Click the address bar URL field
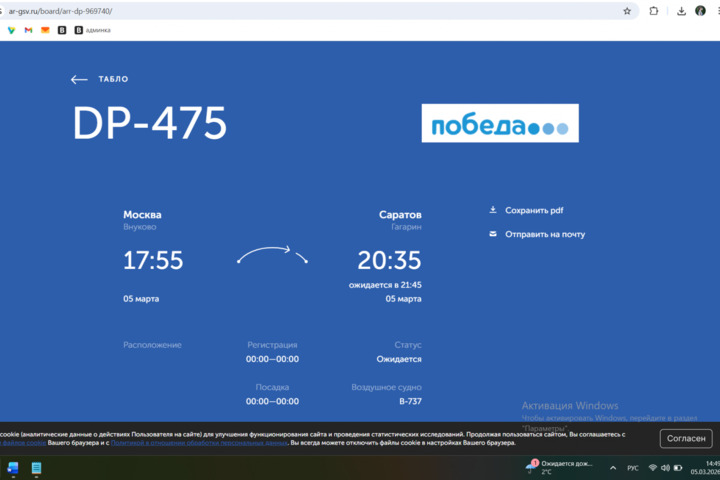This screenshot has width=720, height=480. point(300,11)
